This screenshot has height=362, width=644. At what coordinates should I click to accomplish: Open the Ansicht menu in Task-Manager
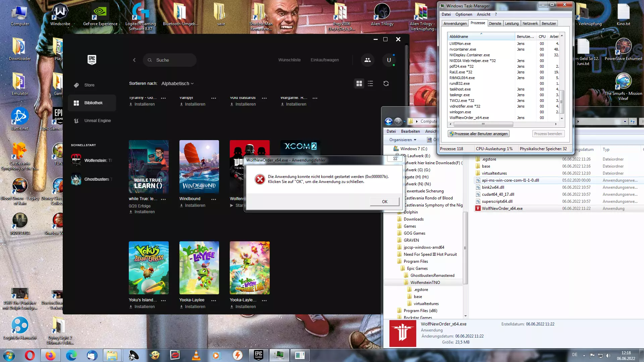click(483, 14)
